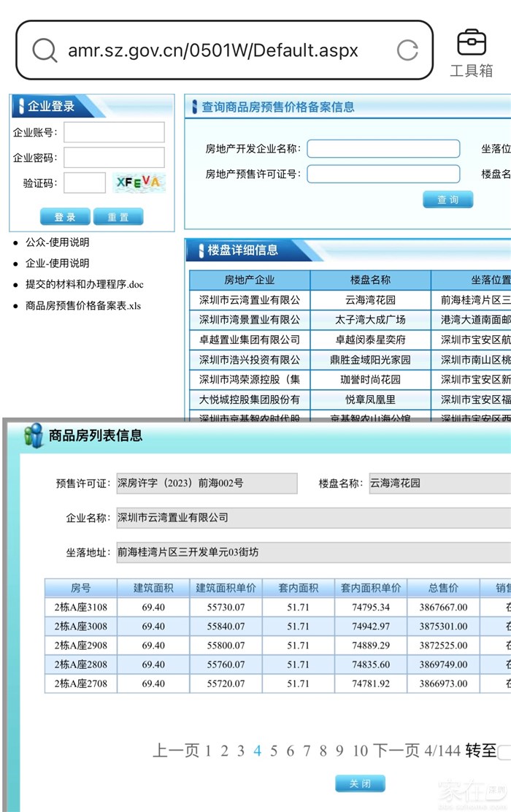Open the 公众-使用说明 link
Viewport: 511px width, 812px height.
[x=58, y=242]
